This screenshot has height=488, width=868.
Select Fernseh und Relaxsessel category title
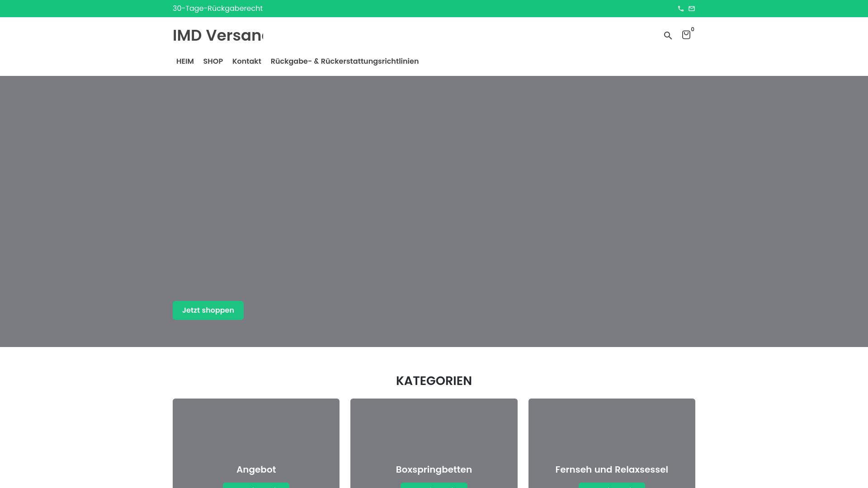(x=611, y=469)
